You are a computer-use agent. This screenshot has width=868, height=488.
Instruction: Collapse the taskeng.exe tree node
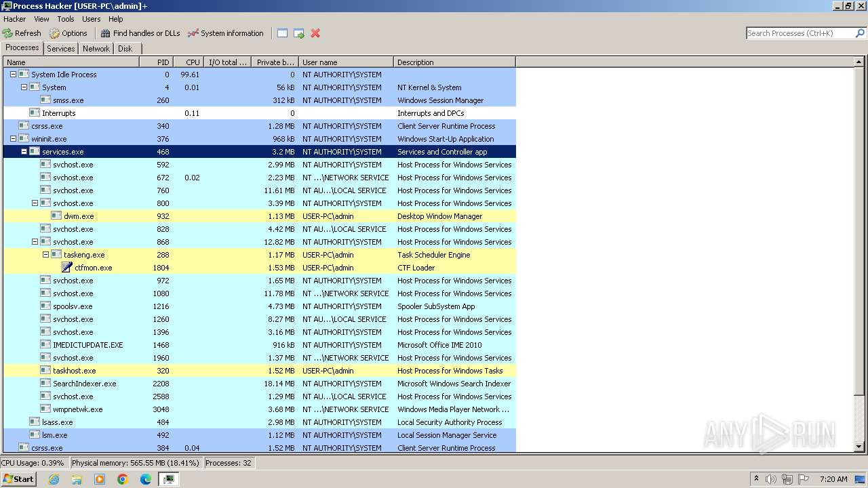tap(45, 255)
